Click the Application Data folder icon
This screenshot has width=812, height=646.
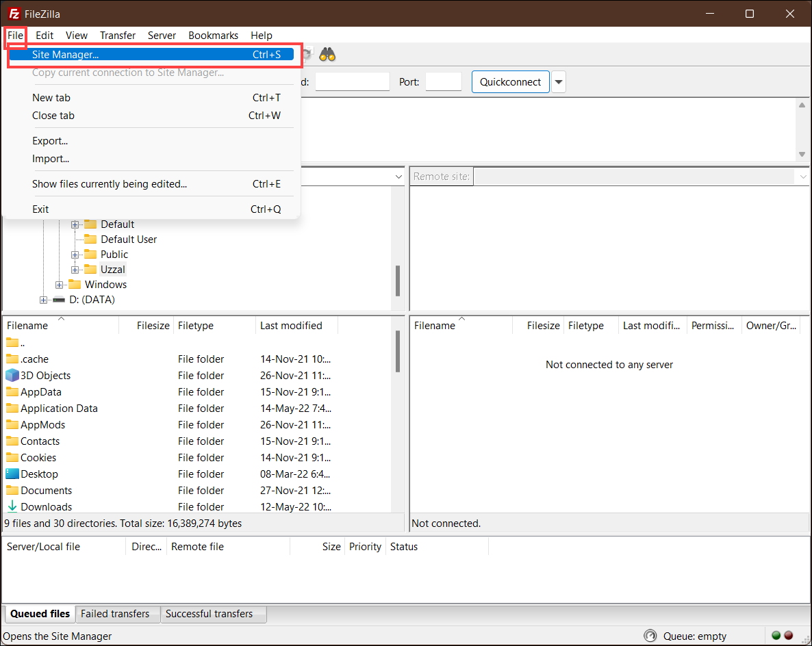point(12,408)
